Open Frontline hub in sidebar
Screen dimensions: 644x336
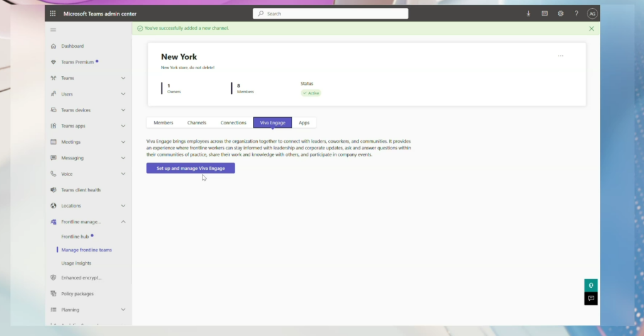point(75,237)
